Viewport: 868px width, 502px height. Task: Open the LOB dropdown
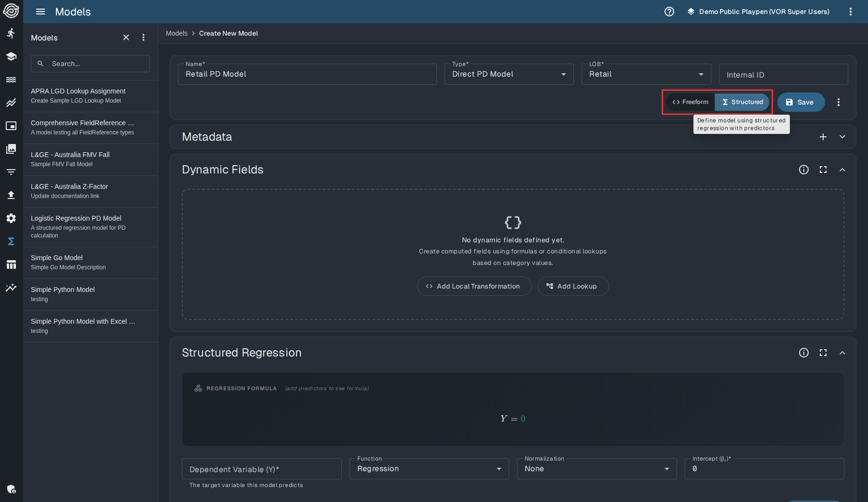[x=646, y=74]
